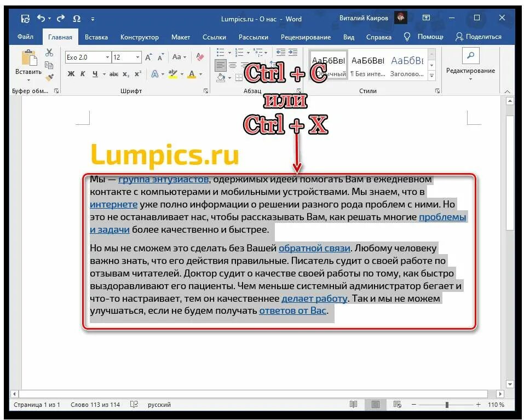Toggle strikethrough abc formatting

tap(114, 74)
